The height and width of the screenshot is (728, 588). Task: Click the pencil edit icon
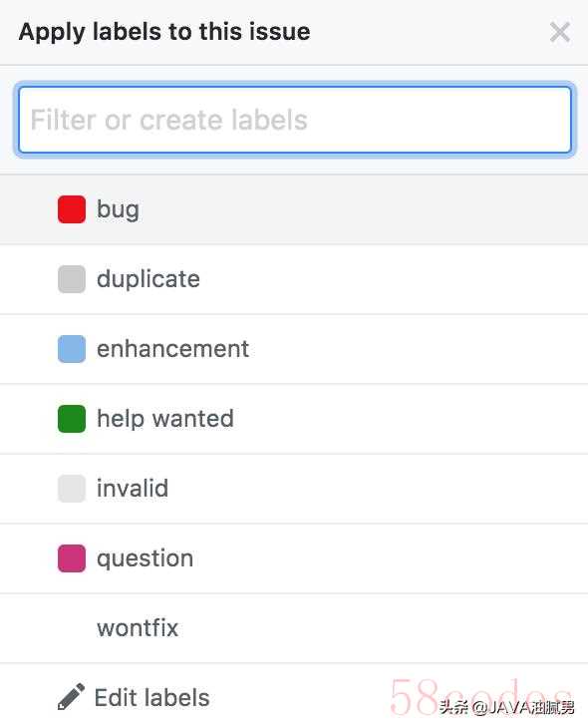(x=71, y=696)
